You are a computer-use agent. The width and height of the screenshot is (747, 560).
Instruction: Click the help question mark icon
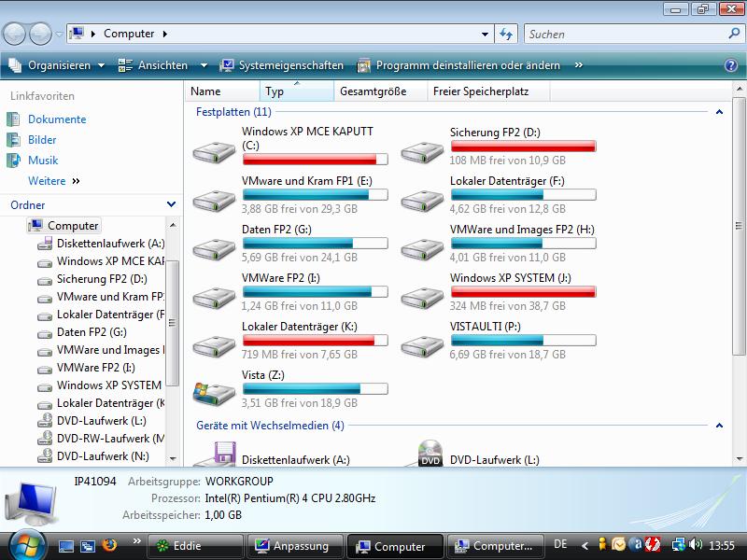tap(731, 65)
